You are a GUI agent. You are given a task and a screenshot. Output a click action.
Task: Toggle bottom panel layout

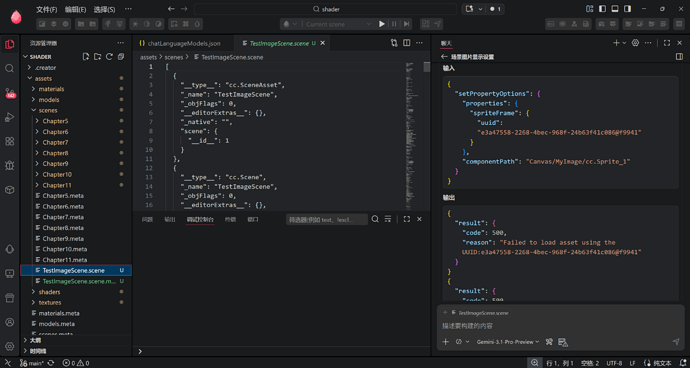click(615, 9)
